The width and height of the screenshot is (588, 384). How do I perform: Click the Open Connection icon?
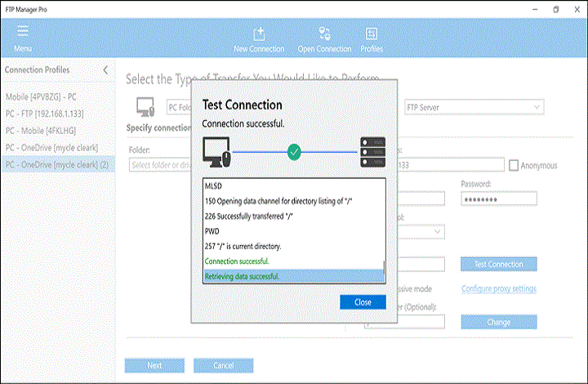click(x=324, y=34)
